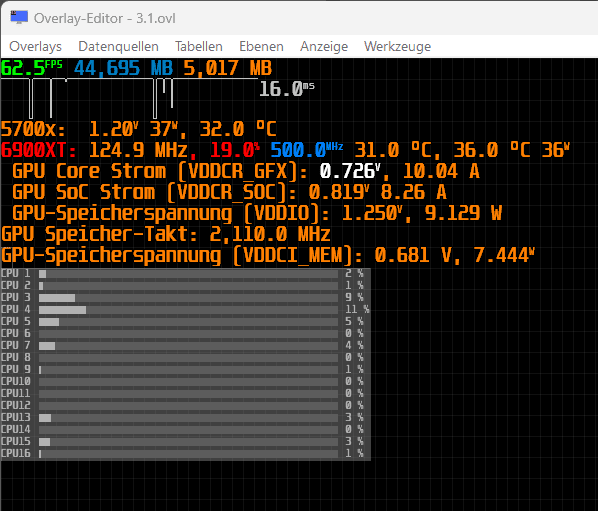Select the 31.0 °C GPU temperature
The width and height of the screenshot is (598, 511).
tap(393, 150)
